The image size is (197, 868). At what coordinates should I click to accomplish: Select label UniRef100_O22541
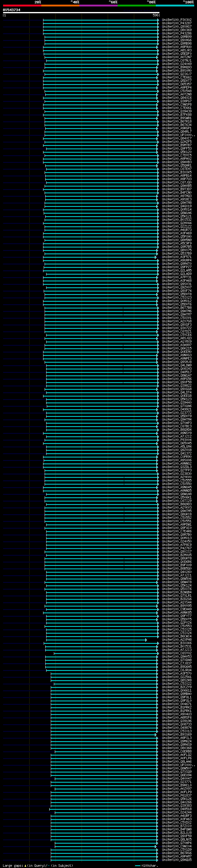click(x=177, y=677)
